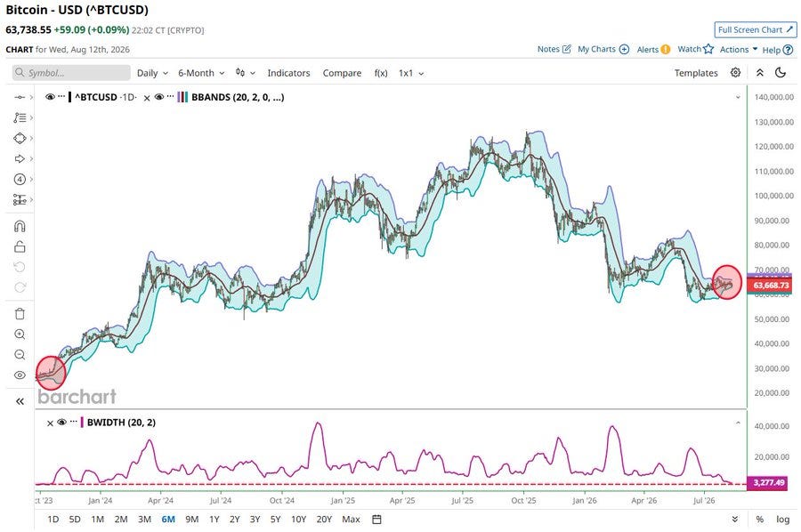The width and height of the screenshot is (801, 532).
Task: Collapse the main chart pane chevron
Action: [738, 97]
